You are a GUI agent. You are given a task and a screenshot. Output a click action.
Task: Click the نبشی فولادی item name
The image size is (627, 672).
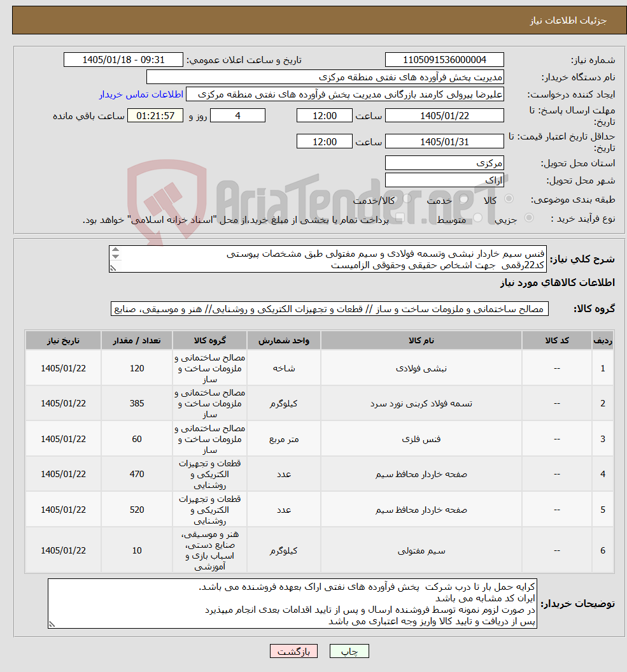pos(421,369)
